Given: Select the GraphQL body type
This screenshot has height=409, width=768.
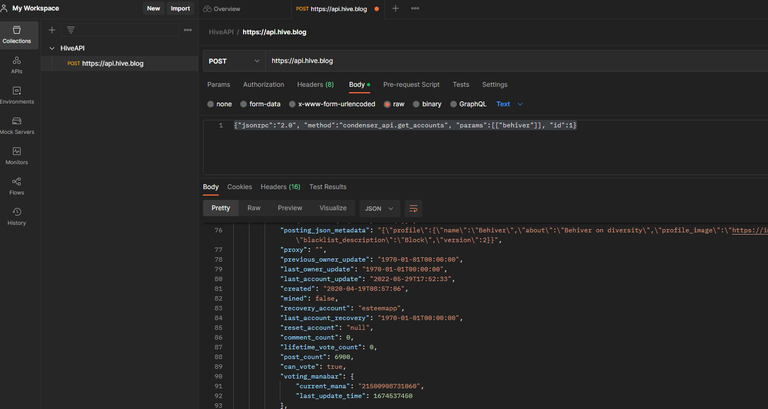Looking at the screenshot, I should (468, 104).
